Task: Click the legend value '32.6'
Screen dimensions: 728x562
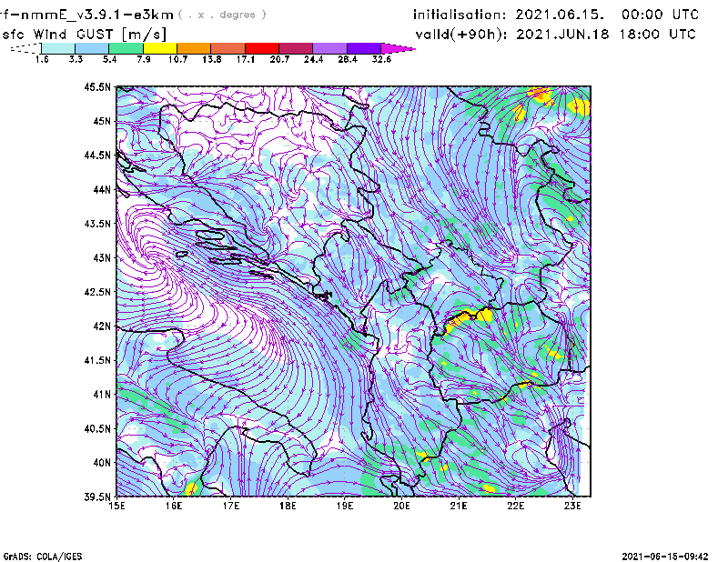Action: coord(381,59)
